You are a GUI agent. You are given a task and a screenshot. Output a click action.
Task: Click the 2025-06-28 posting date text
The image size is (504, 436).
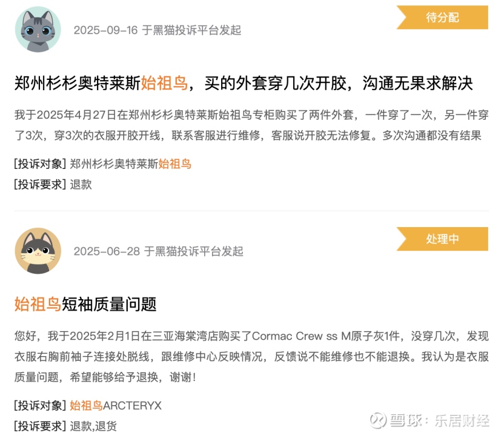click(x=107, y=251)
